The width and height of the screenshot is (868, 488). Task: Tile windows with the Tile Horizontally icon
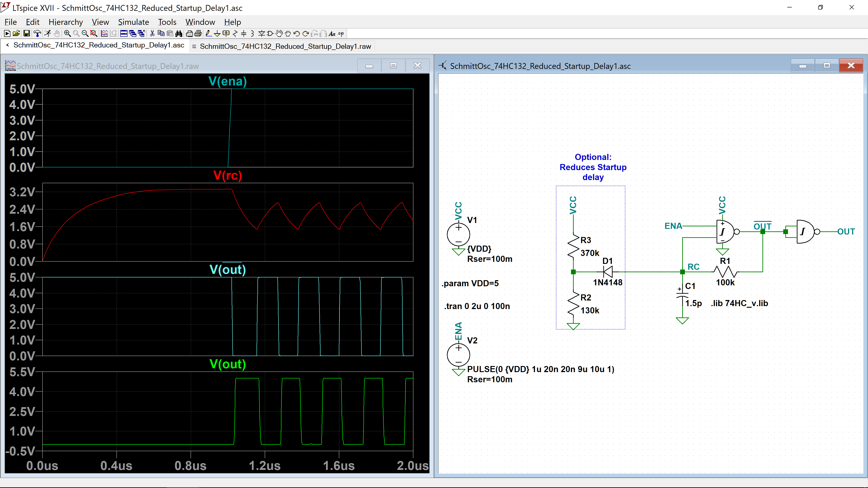coord(124,34)
